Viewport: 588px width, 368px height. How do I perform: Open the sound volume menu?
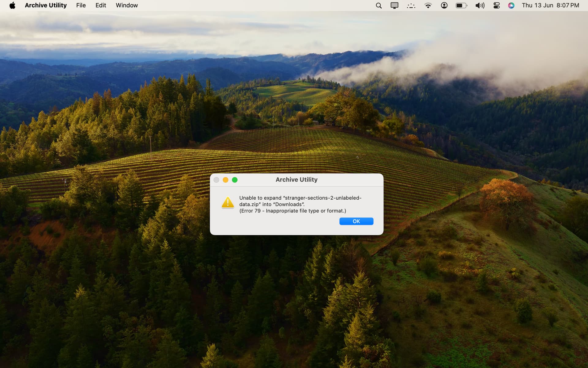(480, 6)
